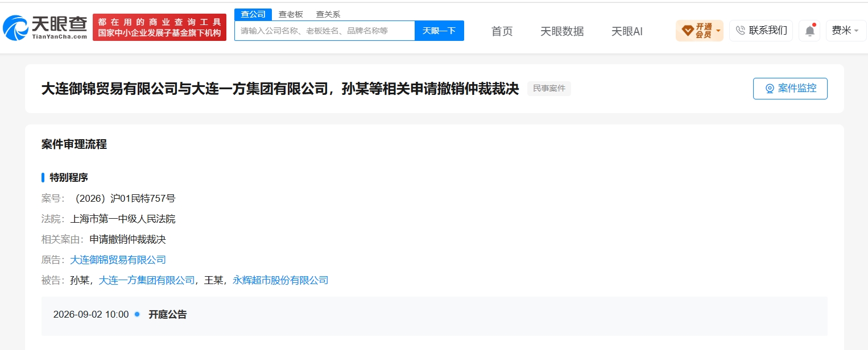Open plaintiff link 大连御锦贸易有限公司

click(x=118, y=260)
